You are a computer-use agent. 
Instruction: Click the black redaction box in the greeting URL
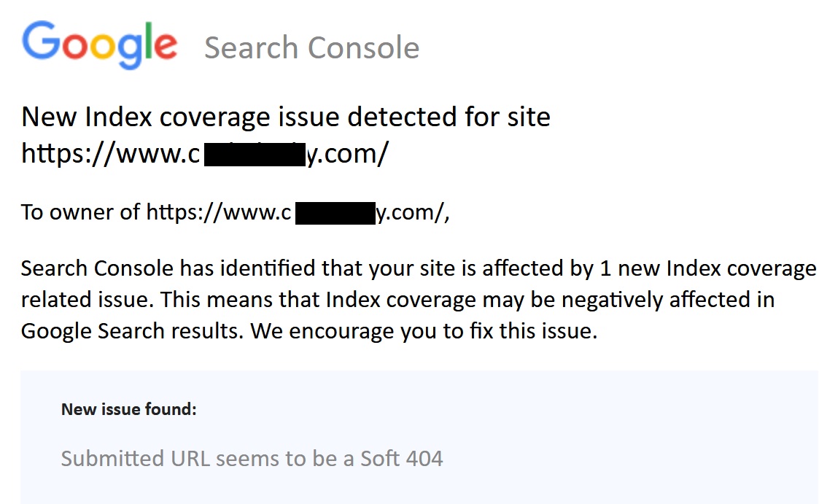[335, 214]
